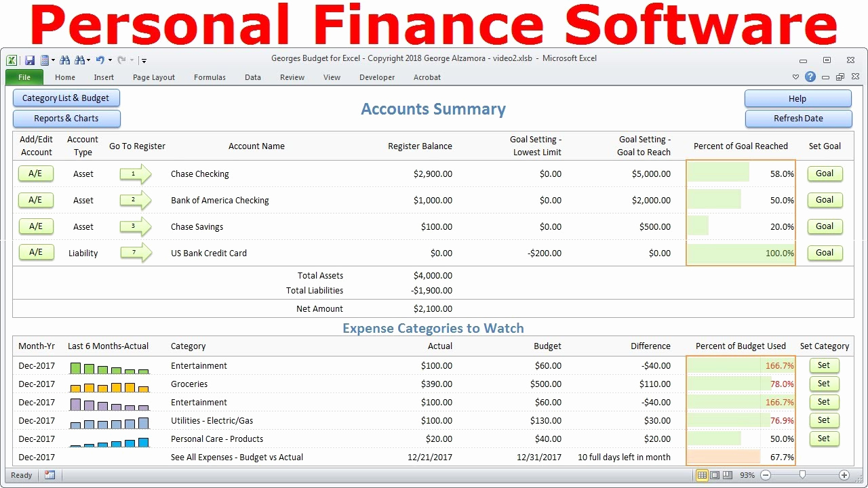The height and width of the screenshot is (488, 868).
Task: Go to register arrow 7 for US Bank Credit Card
Action: (x=136, y=253)
